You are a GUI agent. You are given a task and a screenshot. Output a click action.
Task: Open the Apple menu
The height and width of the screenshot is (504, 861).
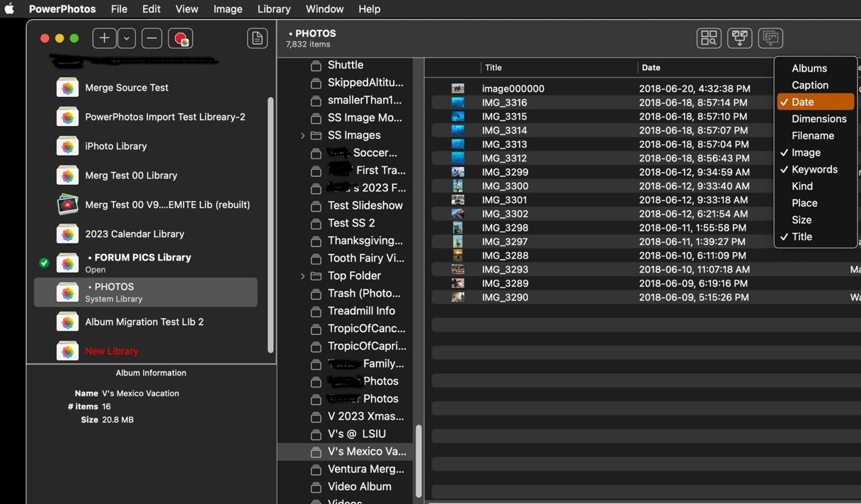click(x=9, y=9)
